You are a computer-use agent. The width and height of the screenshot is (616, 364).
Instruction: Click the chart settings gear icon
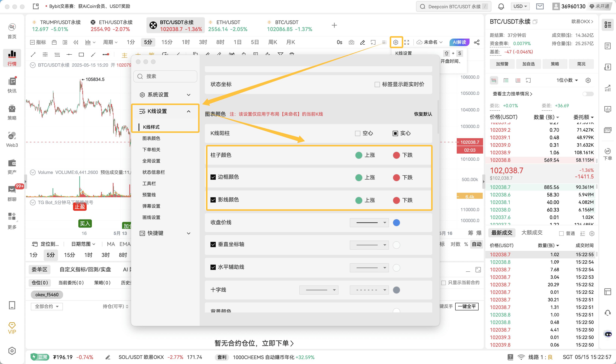point(396,42)
